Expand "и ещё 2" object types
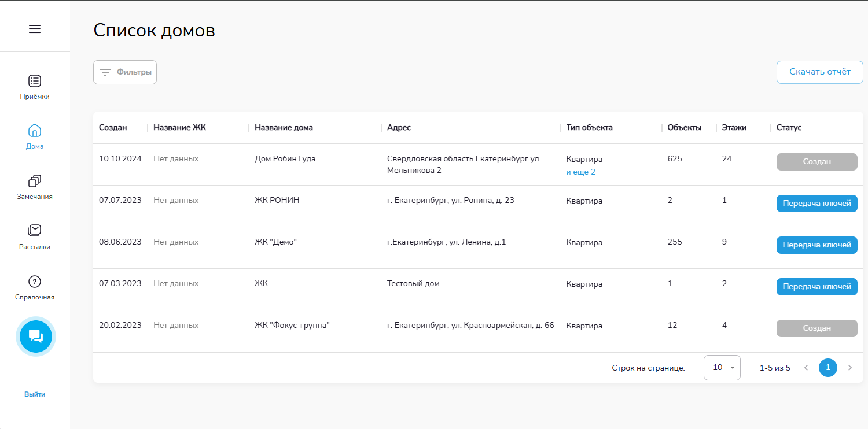Viewport: 868px width, 429px height. 580,172
